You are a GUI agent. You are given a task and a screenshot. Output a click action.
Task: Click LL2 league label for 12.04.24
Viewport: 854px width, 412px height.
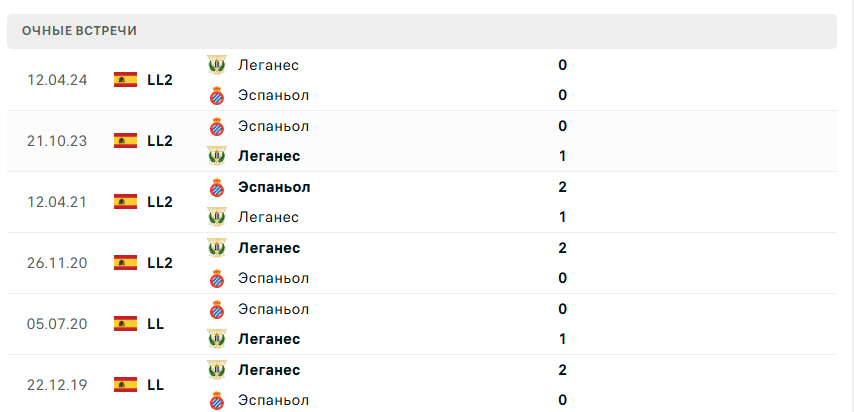click(x=160, y=80)
